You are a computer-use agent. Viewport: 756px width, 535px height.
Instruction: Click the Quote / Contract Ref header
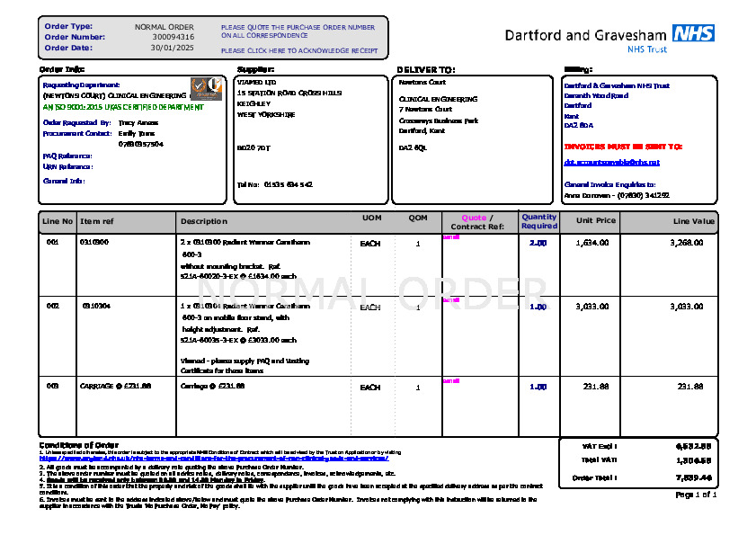click(490, 222)
